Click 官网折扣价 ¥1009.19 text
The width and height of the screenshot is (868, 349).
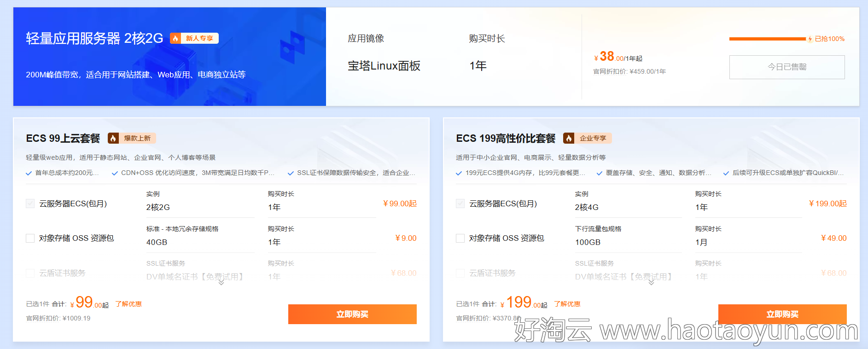pyautogui.click(x=58, y=318)
